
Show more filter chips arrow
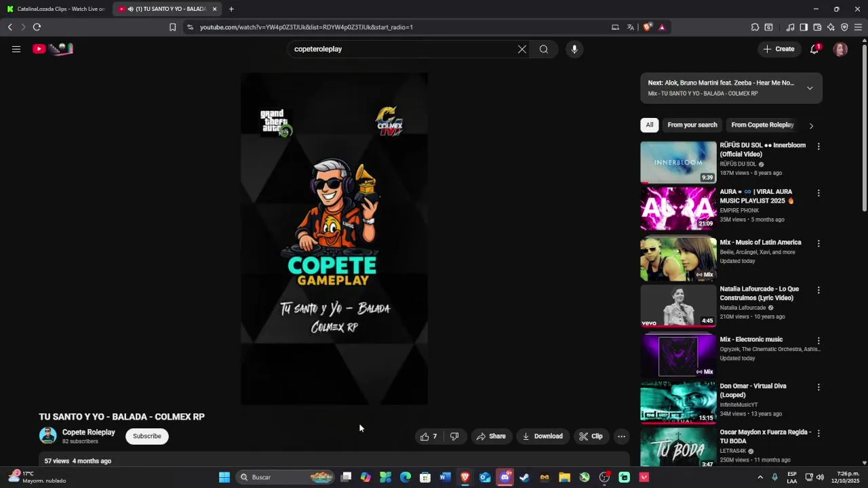(811, 125)
